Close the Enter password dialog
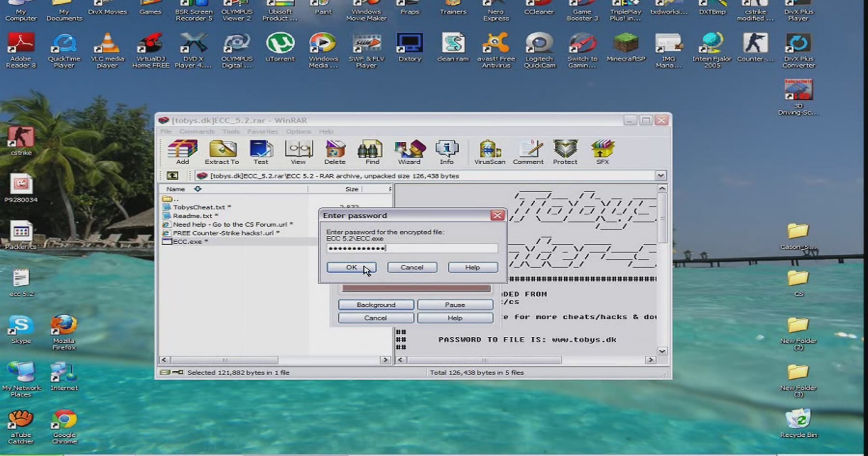This screenshot has height=456, width=868. click(497, 215)
